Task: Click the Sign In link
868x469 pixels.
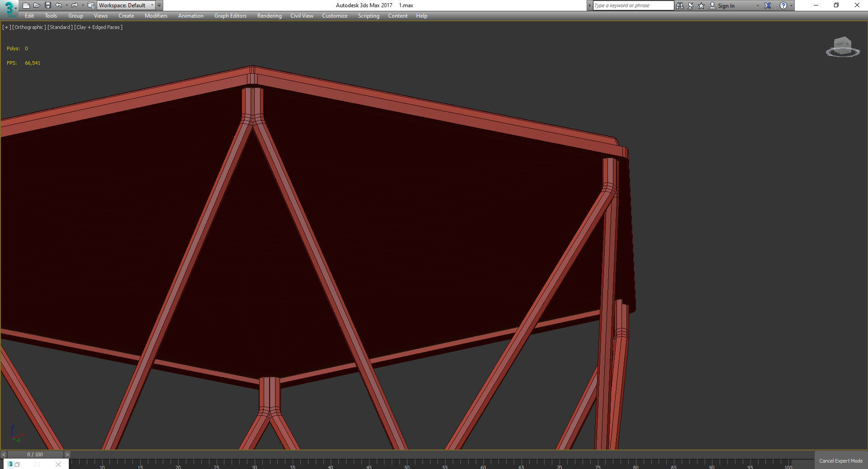Action: coord(726,6)
